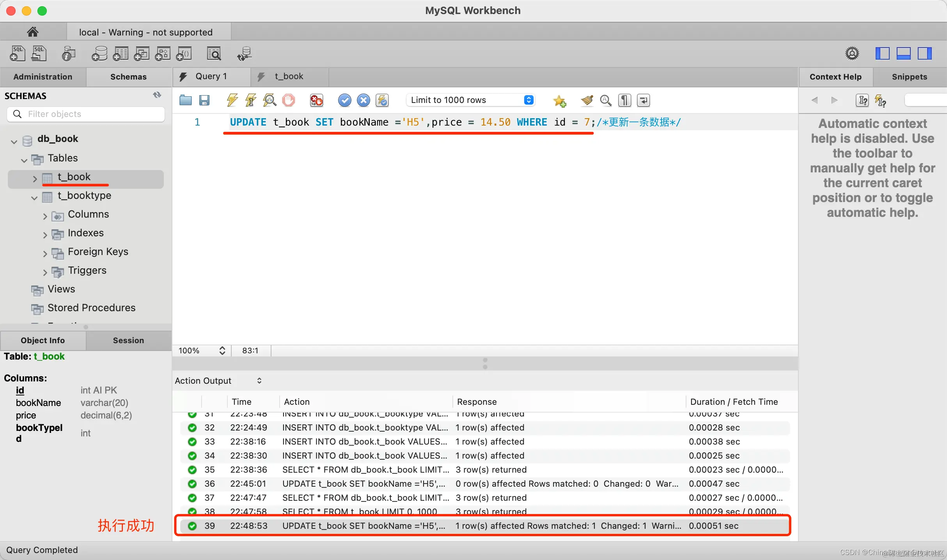Open the create new schema icon
The width and height of the screenshot is (947, 560).
(99, 54)
